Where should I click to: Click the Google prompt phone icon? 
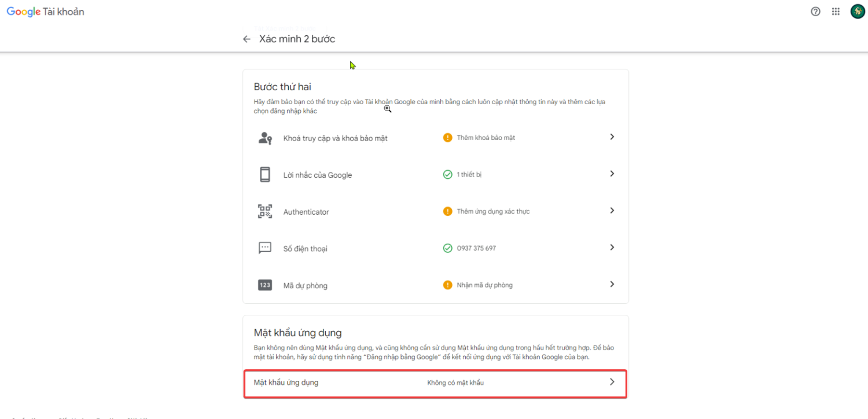point(265,175)
